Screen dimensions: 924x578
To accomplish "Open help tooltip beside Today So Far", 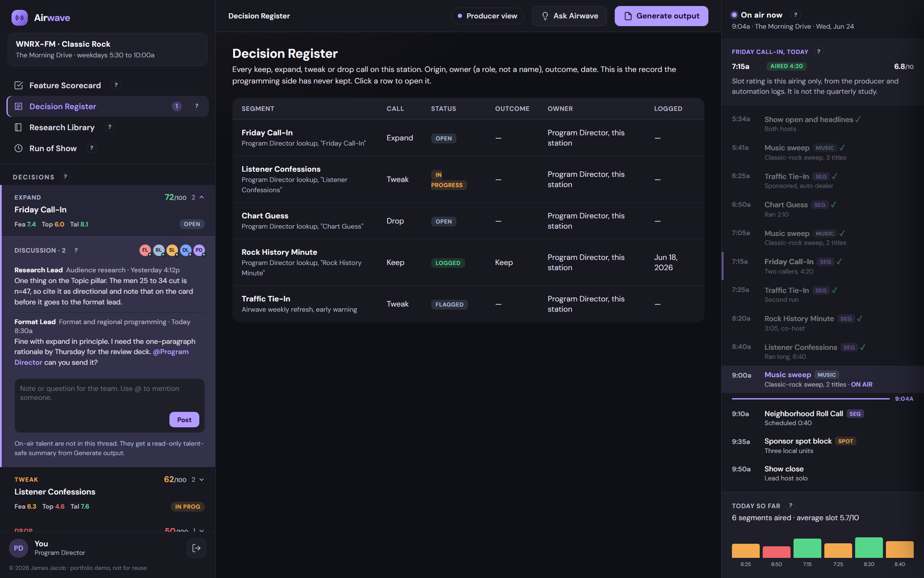I will coord(791,506).
